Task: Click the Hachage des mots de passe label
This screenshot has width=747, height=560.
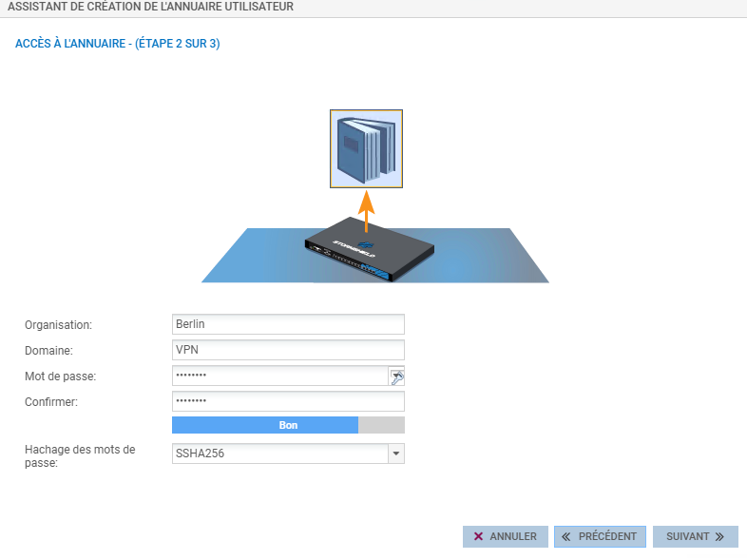Action: click(x=80, y=456)
